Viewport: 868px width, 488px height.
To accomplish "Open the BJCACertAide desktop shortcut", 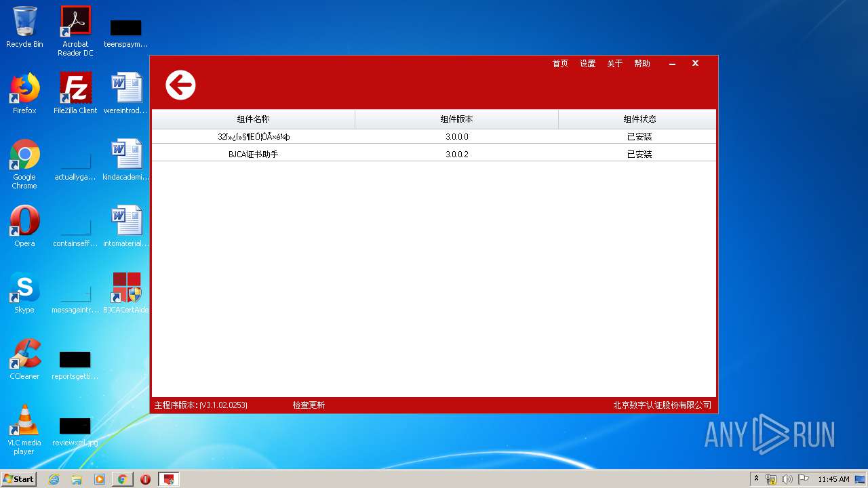I will pos(126,293).
